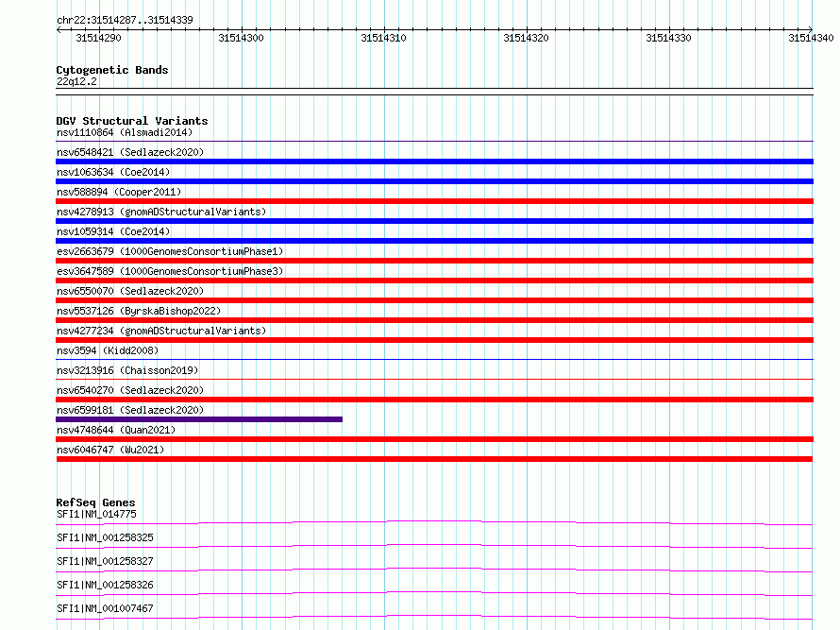Click the blue bar under nsv4278913
Viewport: 840px width, 630px height.
click(x=434, y=221)
